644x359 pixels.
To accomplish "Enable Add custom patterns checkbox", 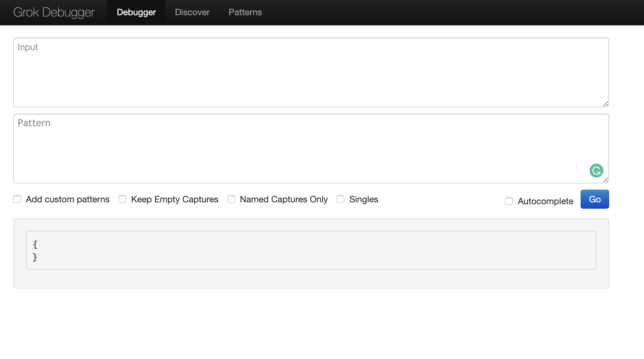I will 17,199.
